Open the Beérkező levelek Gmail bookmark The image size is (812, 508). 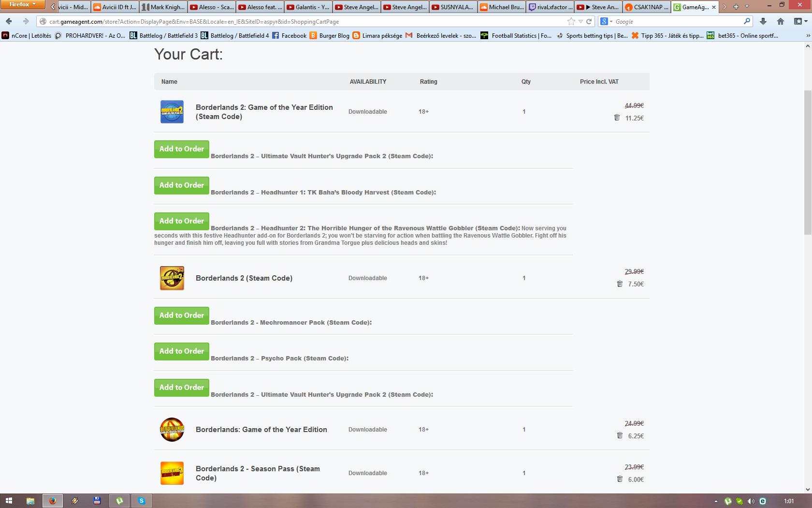(x=441, y=35)
